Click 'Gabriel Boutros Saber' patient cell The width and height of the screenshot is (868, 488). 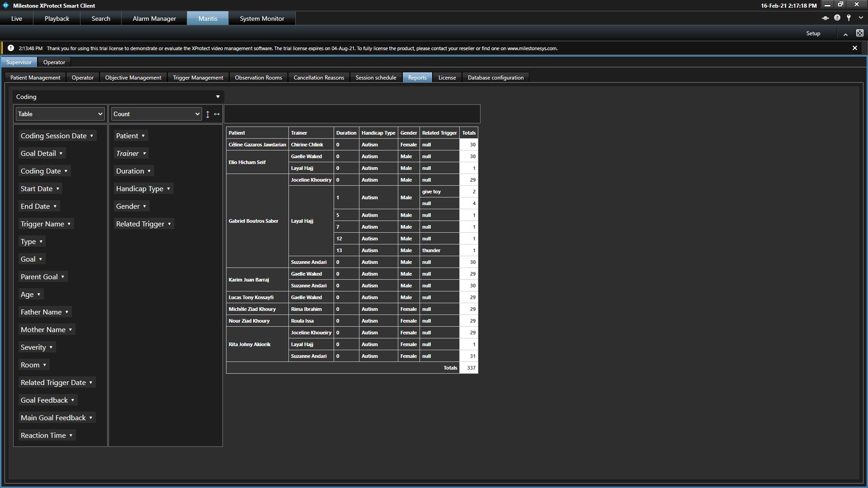click(257, 221)
